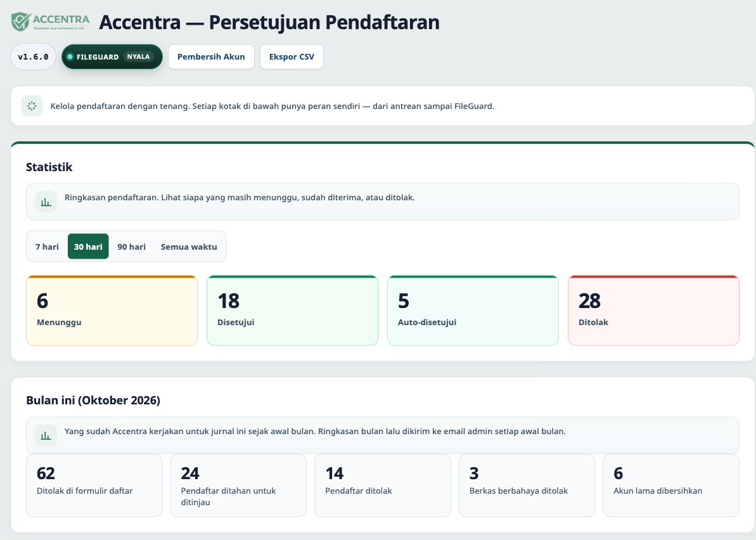Image resolution: width=756 pixels, height=540 pixels.
Task: Switch to Semua waktu tab
Action: click(189, 247)
